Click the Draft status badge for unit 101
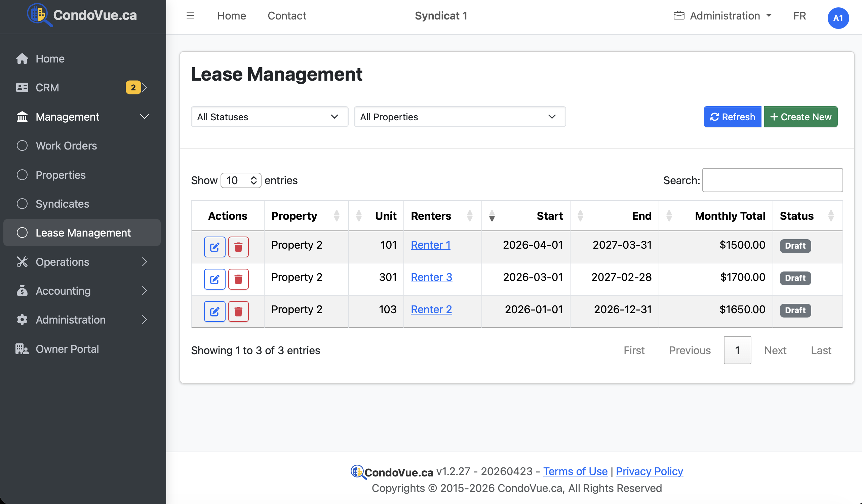Viewport: 862px width, 504px height. point(795,246)
